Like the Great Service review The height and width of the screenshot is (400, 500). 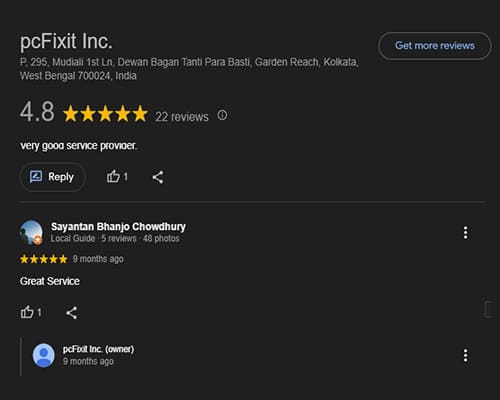point(31,312)
